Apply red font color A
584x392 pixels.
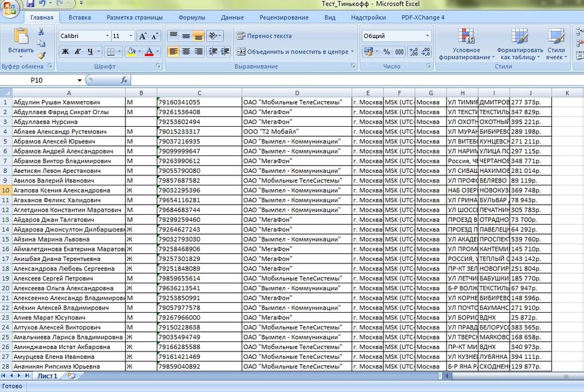click(x=149, y=51)
